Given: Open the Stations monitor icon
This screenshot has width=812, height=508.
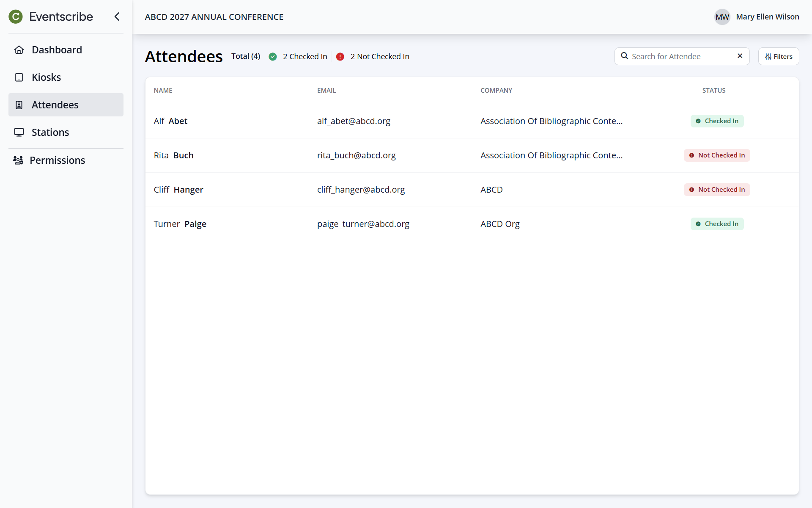Looking at the screenshot, I should tap(19, 133).
